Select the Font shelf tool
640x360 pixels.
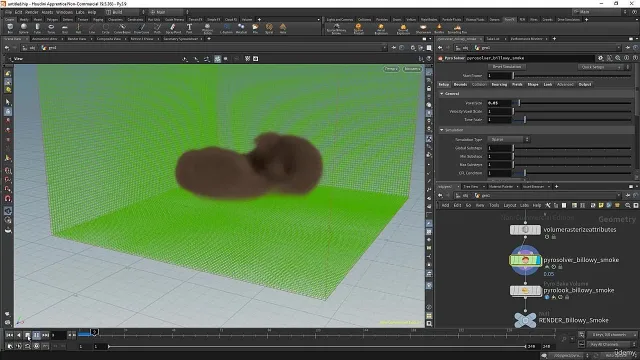coord(189,28)
